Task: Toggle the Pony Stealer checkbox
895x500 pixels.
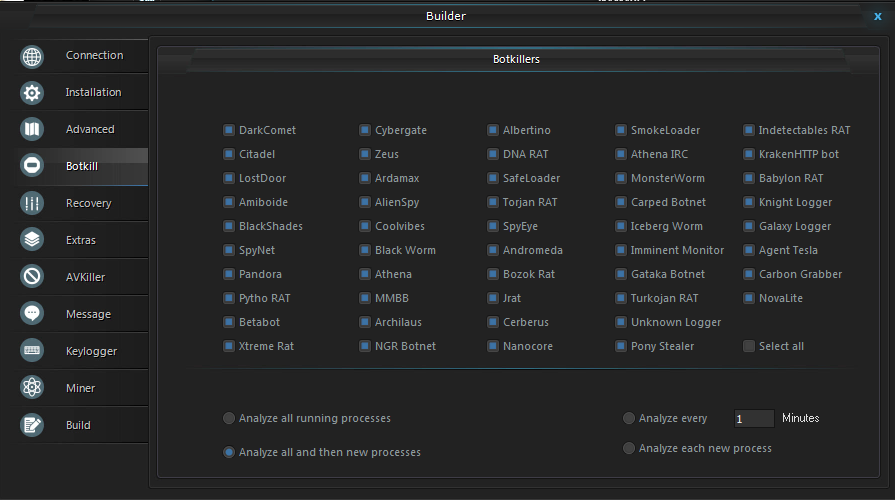Action: coord(621,346)
